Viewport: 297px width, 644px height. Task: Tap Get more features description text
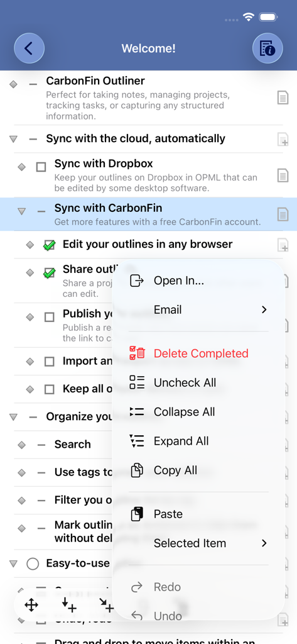158,222
